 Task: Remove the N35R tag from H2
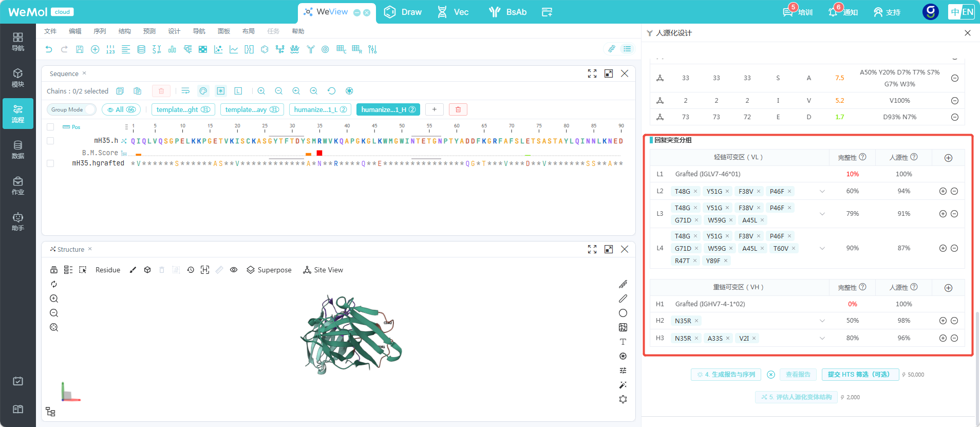696,321
